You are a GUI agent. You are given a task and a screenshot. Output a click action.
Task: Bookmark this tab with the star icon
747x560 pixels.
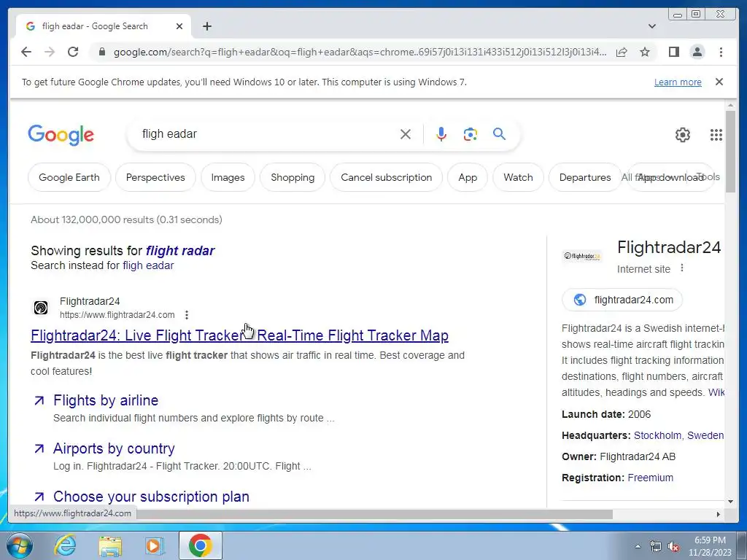pyautogui.click(x=645, y=52)
